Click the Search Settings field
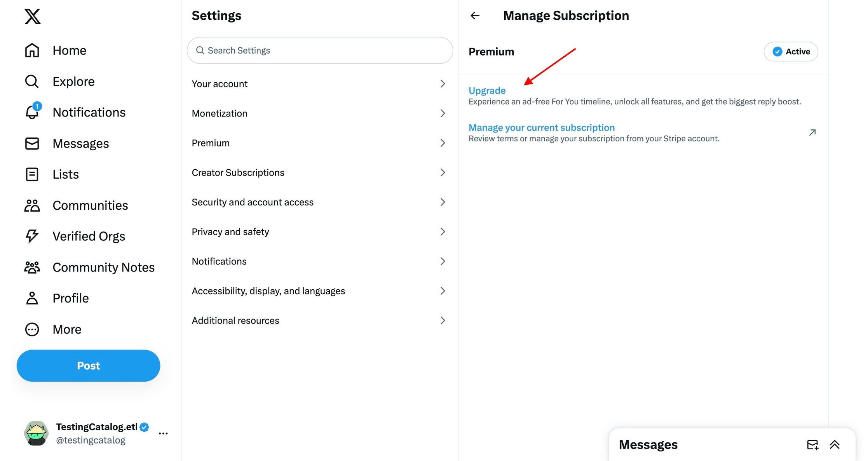The image size is (868, 461). click(x=320, y=50)
